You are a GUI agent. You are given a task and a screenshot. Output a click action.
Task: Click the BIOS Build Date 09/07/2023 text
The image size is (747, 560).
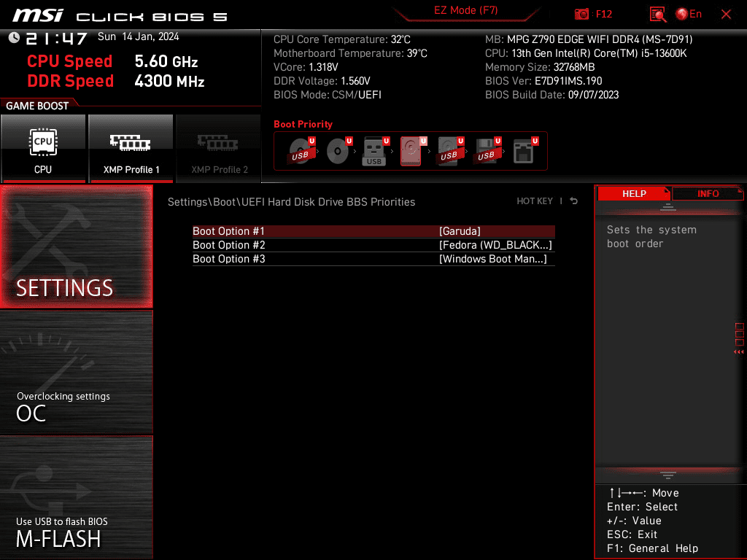tap(551, 95)
